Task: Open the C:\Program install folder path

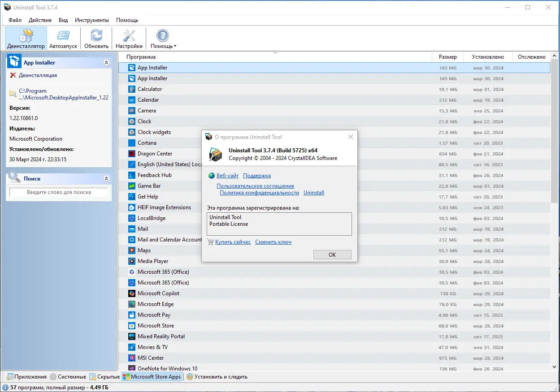Action: (x=63, y=94)
